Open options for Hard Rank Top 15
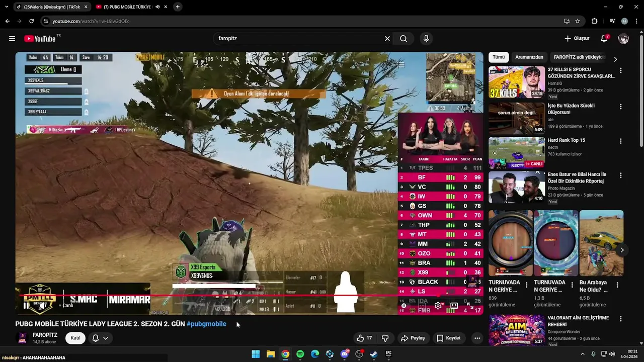644x362 pixels. point(620,142)
